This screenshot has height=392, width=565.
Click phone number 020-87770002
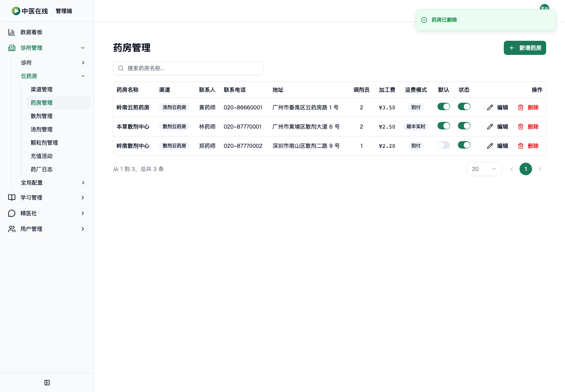(243, 146)
